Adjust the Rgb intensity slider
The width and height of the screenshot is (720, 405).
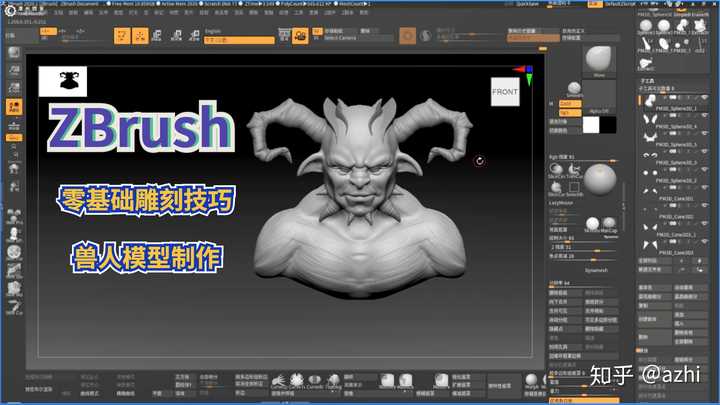point(583,160)
